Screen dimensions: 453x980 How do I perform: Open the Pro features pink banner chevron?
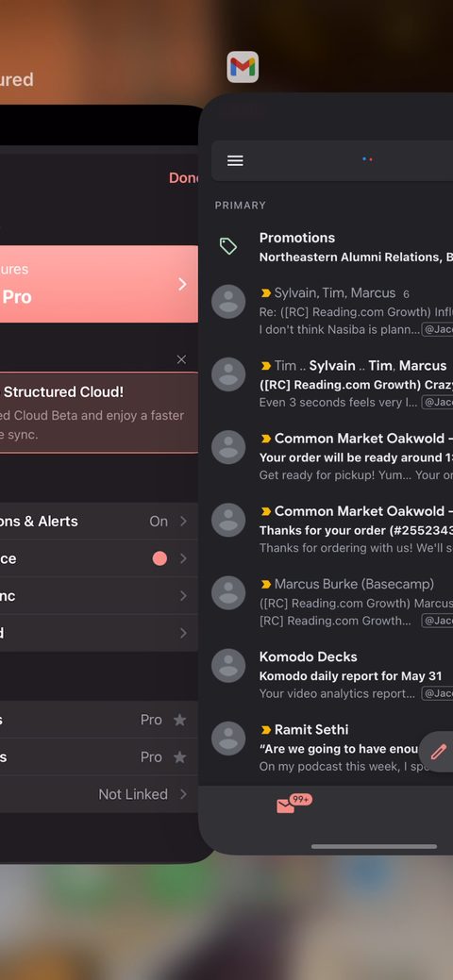[x=182, y=284]
